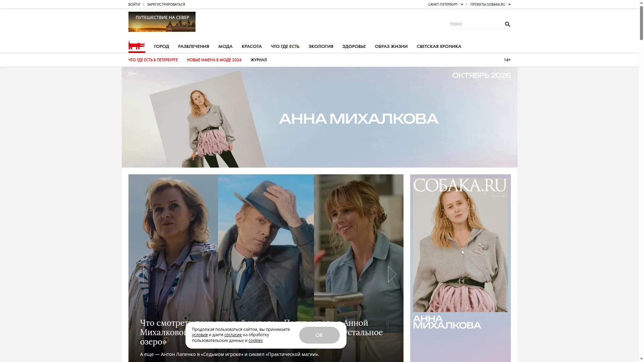This screenshot has height=362, width=644.
Task: Open the Анна Михалкова October banner
Action: point(319,117)
